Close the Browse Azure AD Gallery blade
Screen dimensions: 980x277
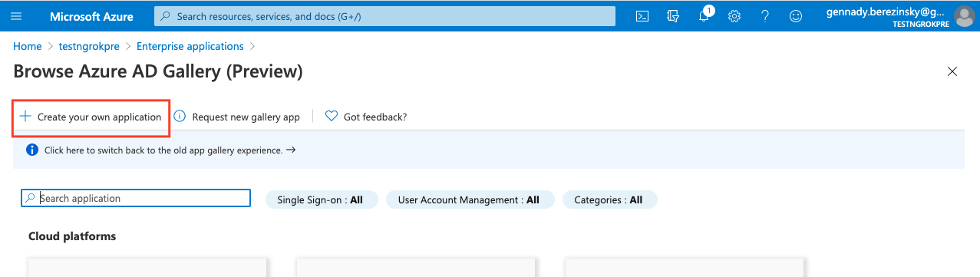pyautogui.click(x=952, y=72)
